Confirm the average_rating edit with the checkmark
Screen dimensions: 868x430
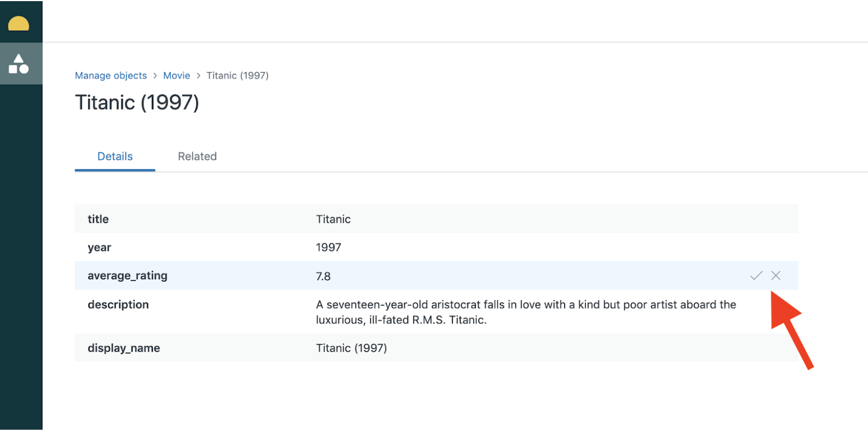pyautogui.click(x=756, y=275)
